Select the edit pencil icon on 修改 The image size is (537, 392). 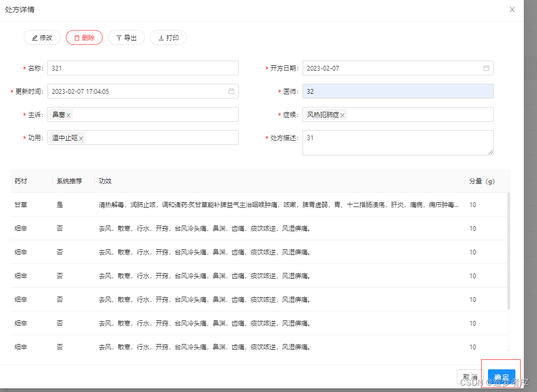point(35,37)
